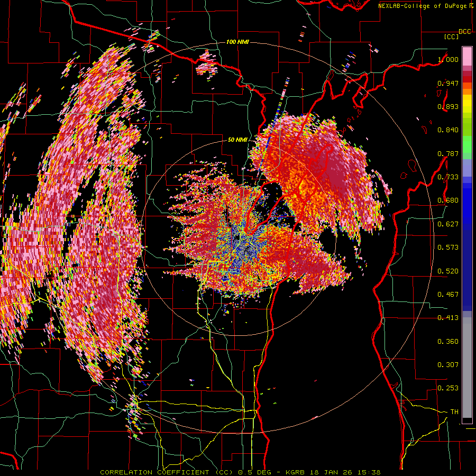This screenshot has width=476, height=476.
Task: Click the 0.360 legend value
Action: point(448,342)
